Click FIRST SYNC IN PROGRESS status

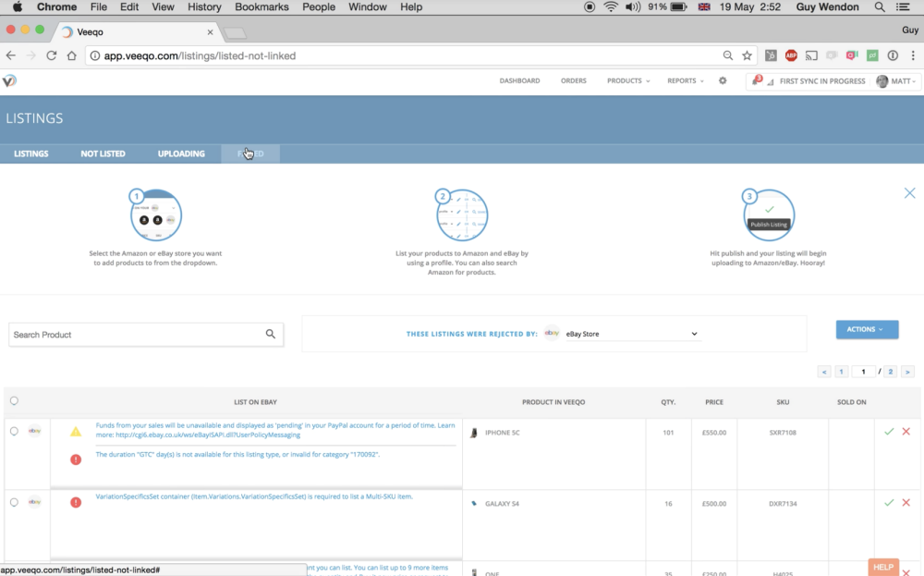[822, 80]
